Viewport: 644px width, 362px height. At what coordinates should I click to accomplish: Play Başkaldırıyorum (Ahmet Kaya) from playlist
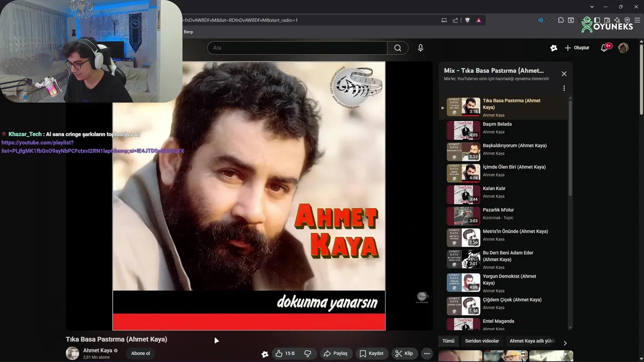click(503, 151)
